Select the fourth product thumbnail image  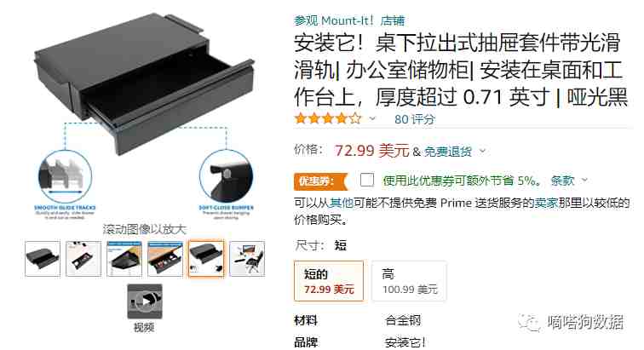coord(165,259)
